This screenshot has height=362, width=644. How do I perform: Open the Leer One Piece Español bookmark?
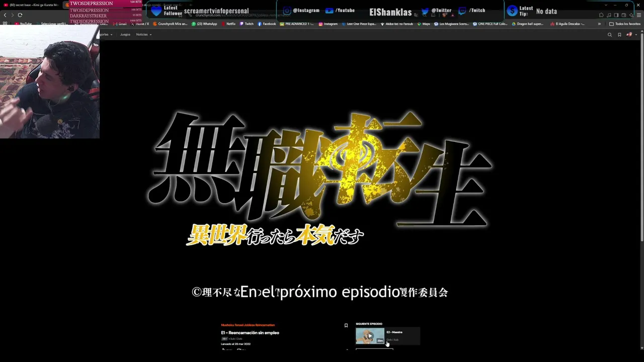[x=360, y=24]
